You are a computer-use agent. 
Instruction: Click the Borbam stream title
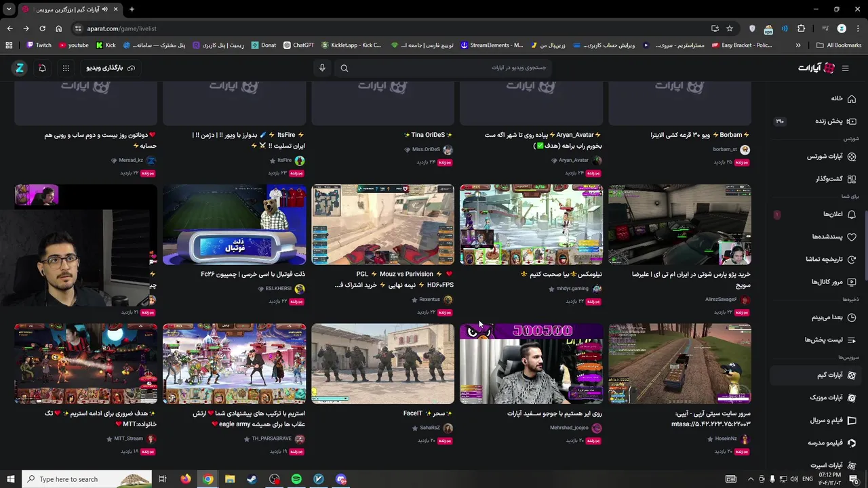click(x=700, y=135)
